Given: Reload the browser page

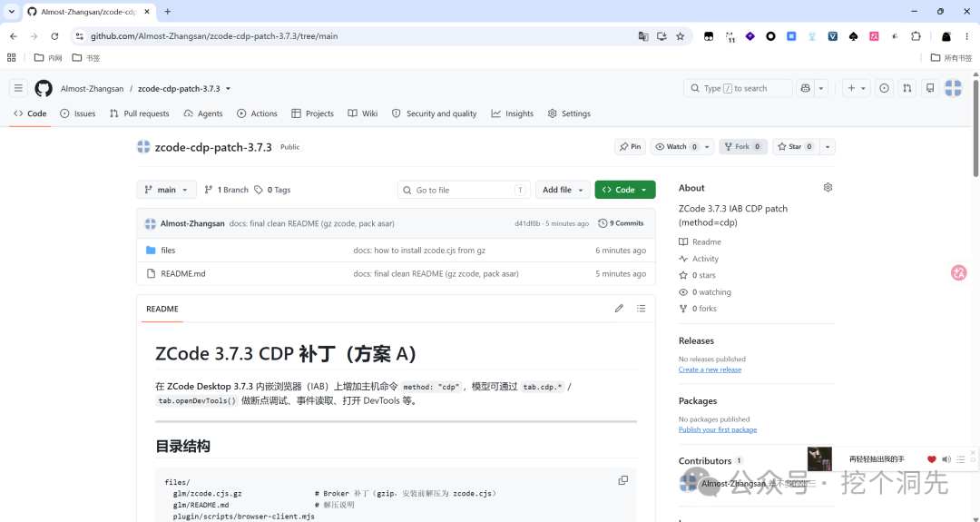Looking at the screenshot, I should (54, 36).
